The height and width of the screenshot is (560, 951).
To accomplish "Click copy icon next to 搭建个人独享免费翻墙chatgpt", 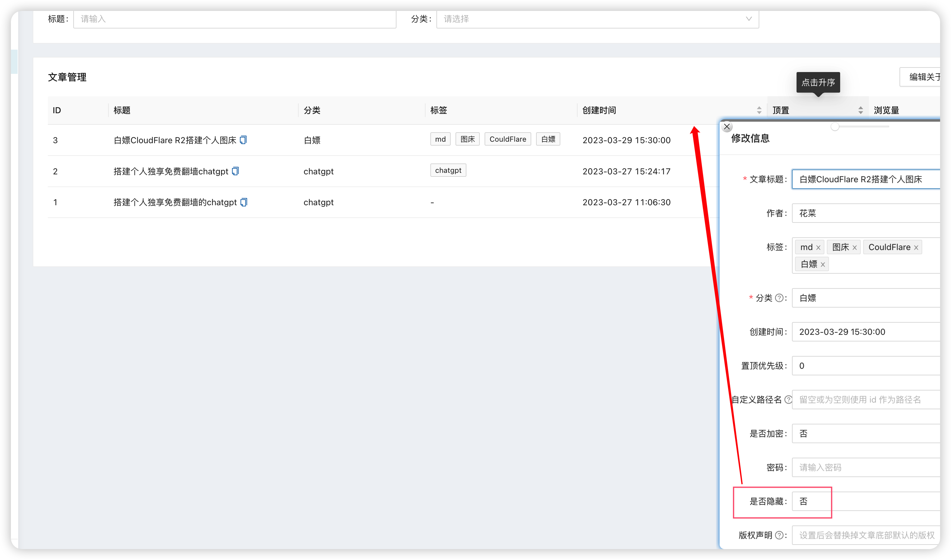I will click(235, 171).
